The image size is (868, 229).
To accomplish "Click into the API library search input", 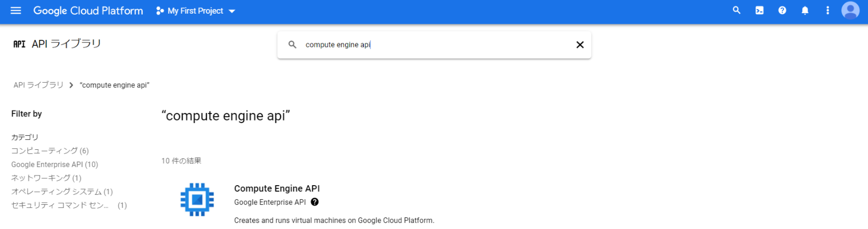I will click(434, 45).
